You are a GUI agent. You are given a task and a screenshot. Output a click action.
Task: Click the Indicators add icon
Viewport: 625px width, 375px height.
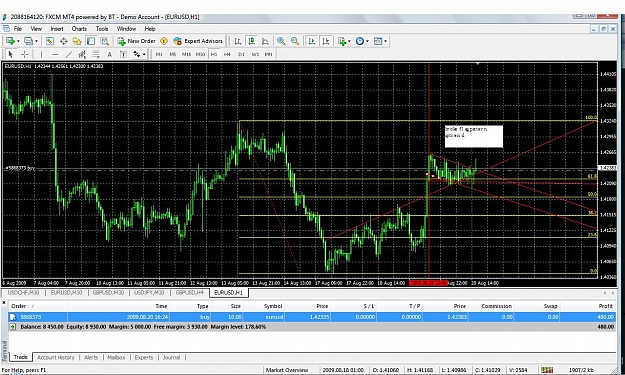click(x=342, y=41)
